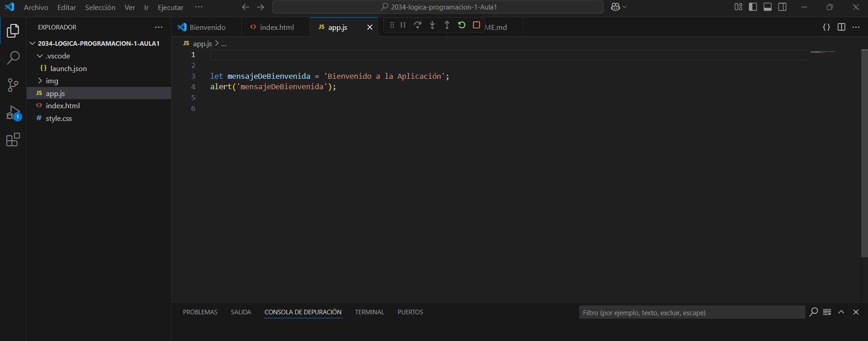Open the Ver menu
This screenshot has width=868, height=341.
click(x=130, y=7)
